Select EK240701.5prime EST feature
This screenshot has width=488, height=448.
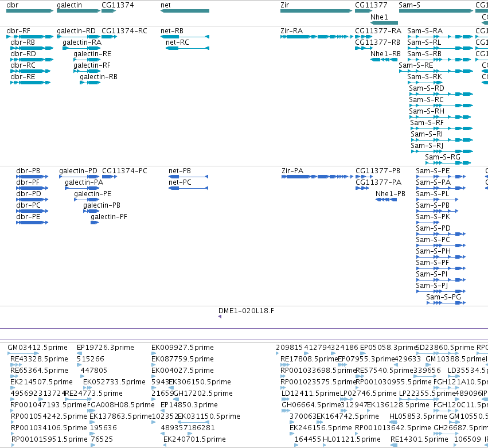[165, 445]
